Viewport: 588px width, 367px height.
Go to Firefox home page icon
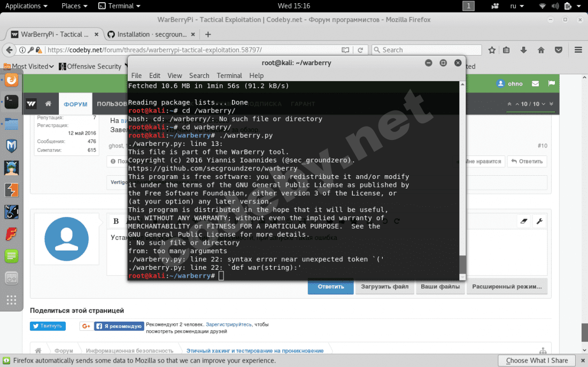tap(541, 50)
